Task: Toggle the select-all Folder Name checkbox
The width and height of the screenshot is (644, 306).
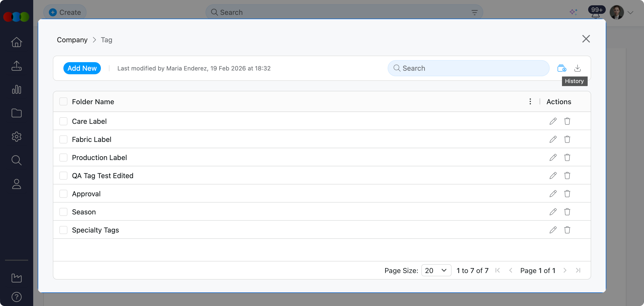Action: click(63, 102)
